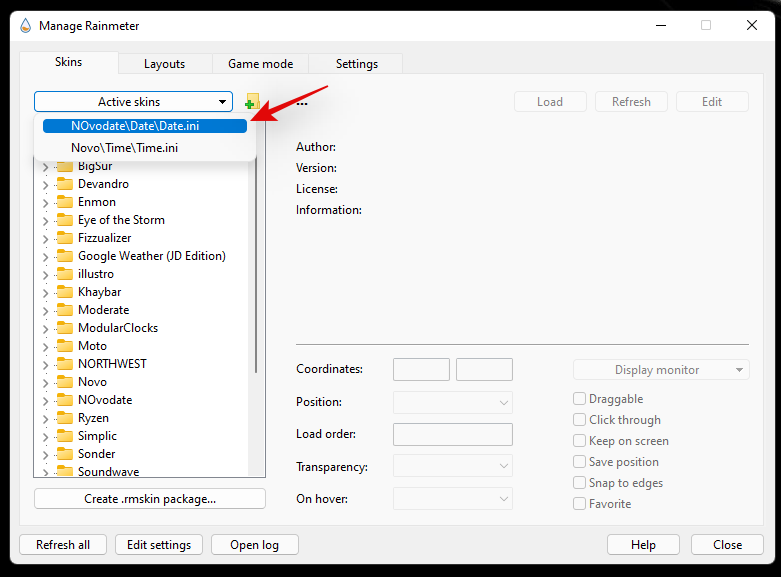Viewport: 781px width, 577px height.
Task: Click the skin list vertical scrollbar
Action: (x=256, y=267)
